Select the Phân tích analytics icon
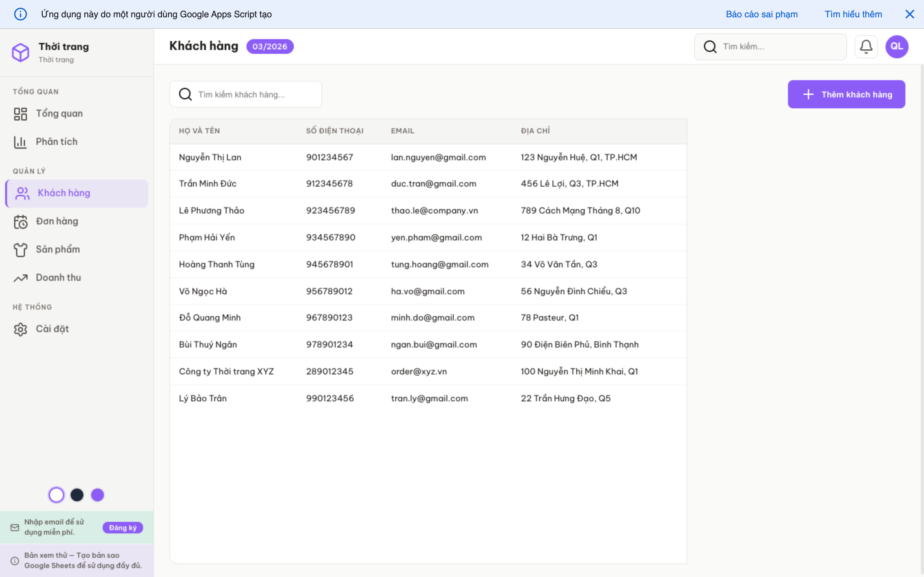Screen dimensions: 924x577 click(20, 142)
